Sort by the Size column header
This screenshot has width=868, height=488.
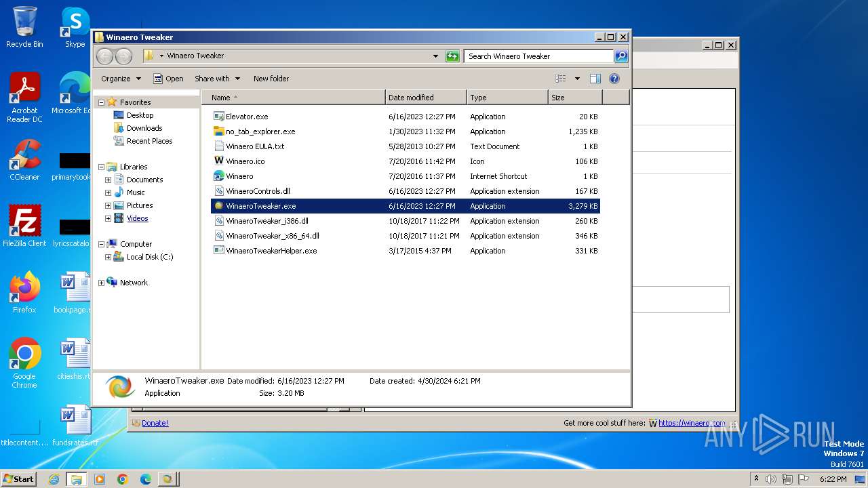pos(575,98)
